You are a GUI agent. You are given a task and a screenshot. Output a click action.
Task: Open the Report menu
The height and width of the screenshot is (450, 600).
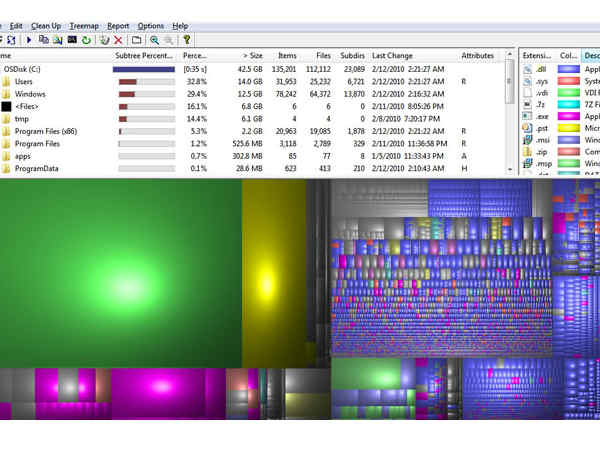tap(118, 26)
